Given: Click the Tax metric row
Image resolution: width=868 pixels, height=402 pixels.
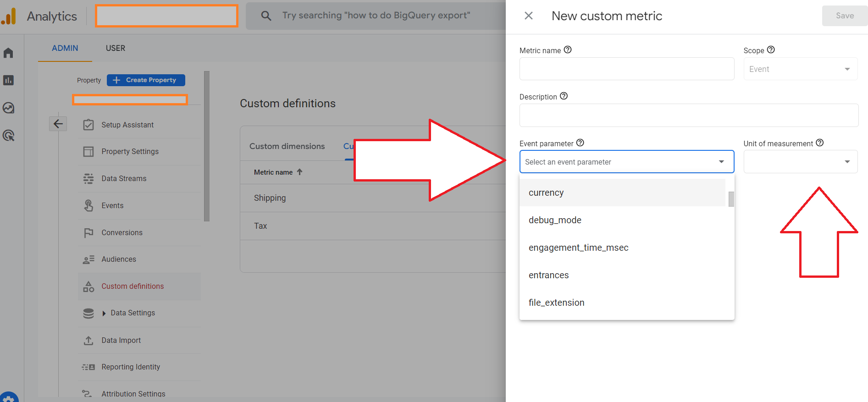Looking at the screenshot, I should (373, 226).
